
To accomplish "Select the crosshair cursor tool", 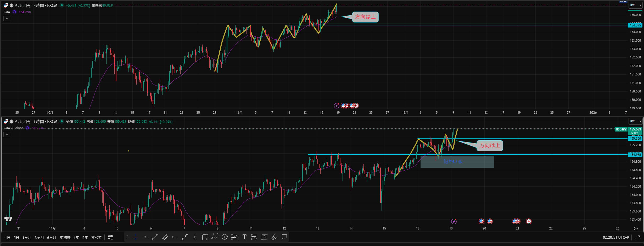I will click(x=135, y=237).
